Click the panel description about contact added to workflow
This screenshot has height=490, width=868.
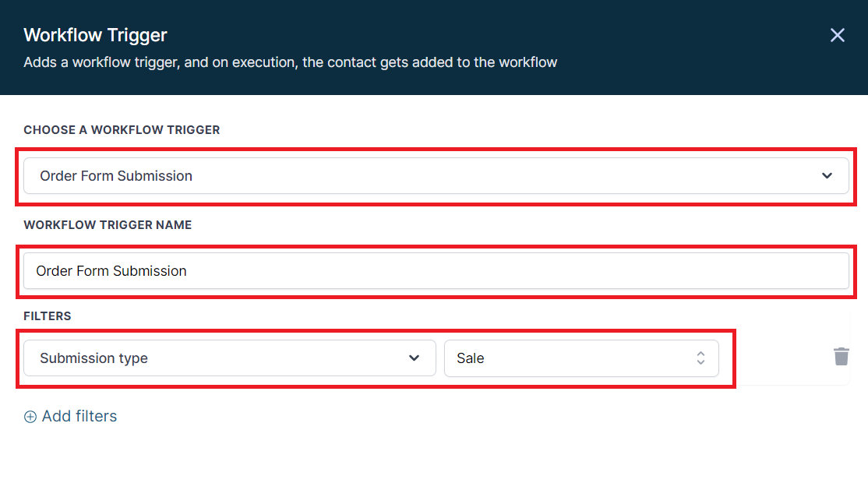point(290,62)
